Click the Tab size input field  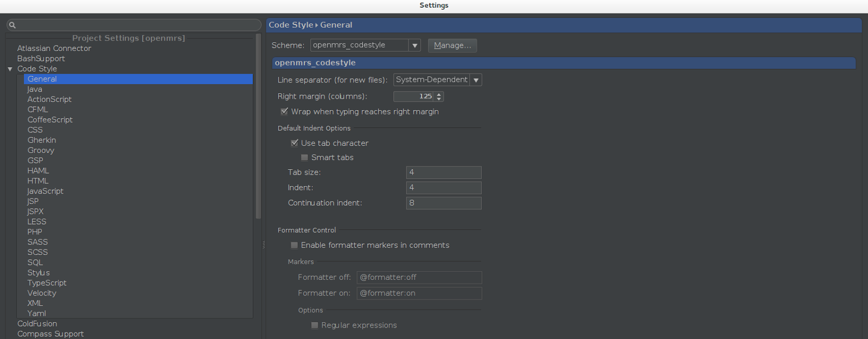tap(443, 172)
